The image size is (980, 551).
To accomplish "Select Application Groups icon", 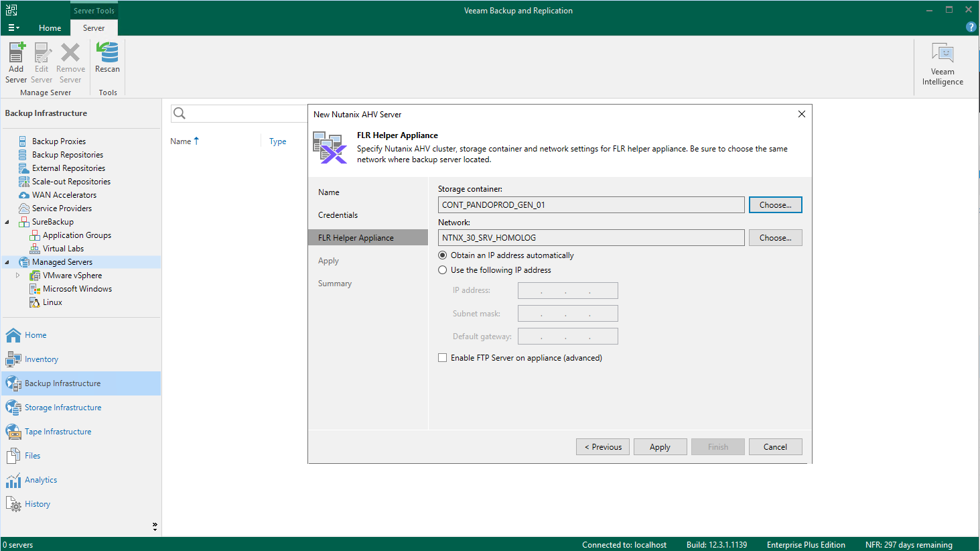I will [x=35, y=235].
